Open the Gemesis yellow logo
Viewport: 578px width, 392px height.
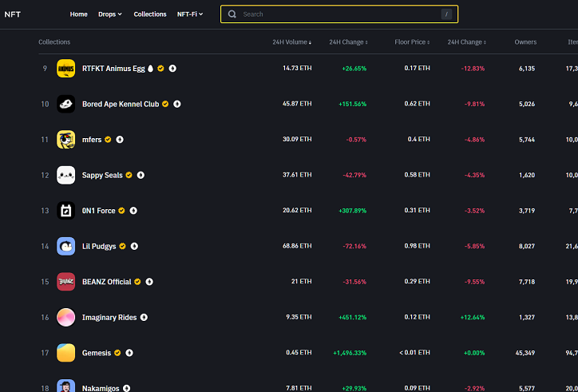[66, 353]
